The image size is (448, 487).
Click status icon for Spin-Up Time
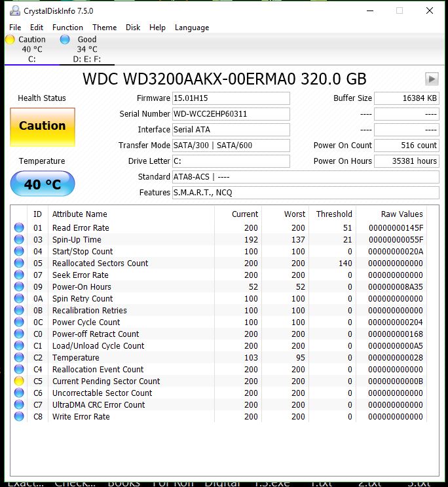click(19, 239)
